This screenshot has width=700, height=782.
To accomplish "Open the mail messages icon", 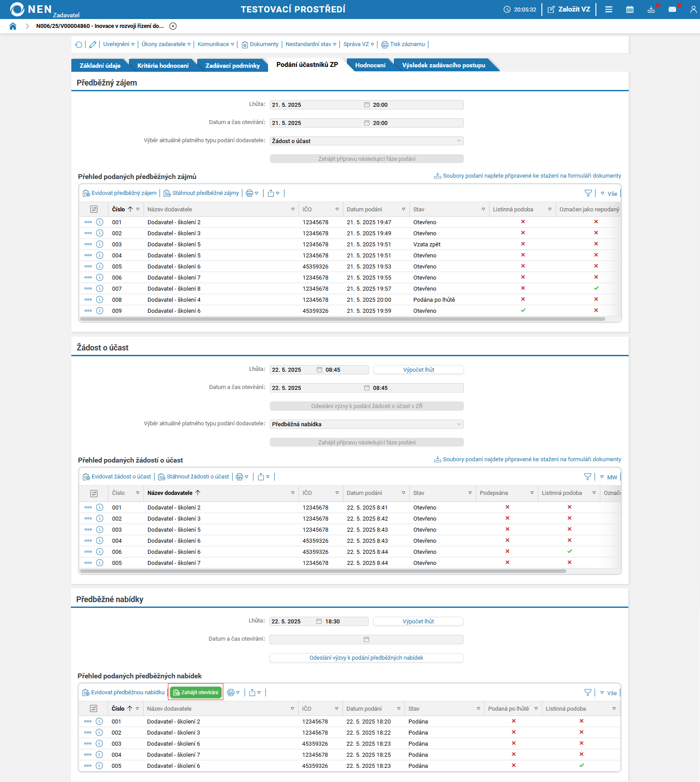I will coord(672,9).
